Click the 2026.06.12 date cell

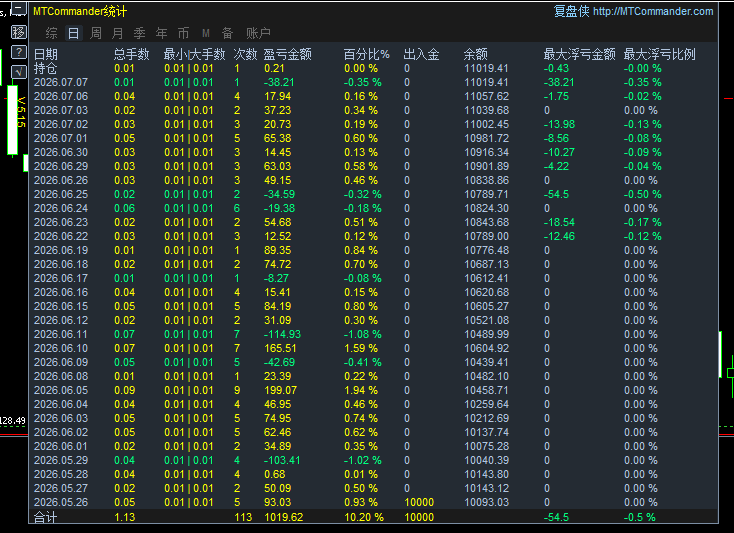point(61,321)
